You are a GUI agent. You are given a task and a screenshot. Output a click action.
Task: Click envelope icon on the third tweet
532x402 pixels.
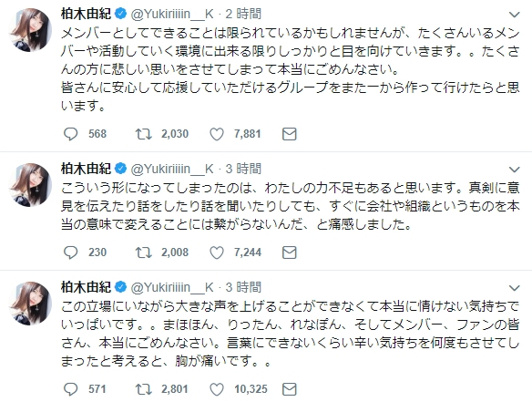290,389
